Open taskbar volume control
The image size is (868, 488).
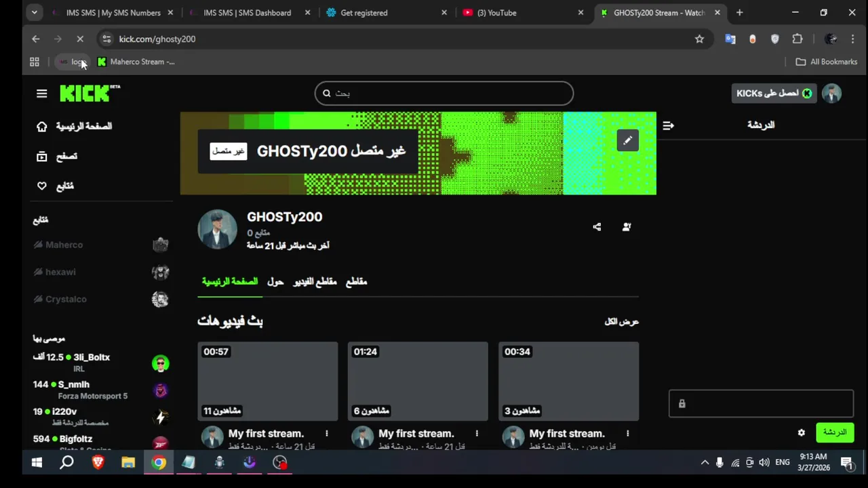pos(764,463)
